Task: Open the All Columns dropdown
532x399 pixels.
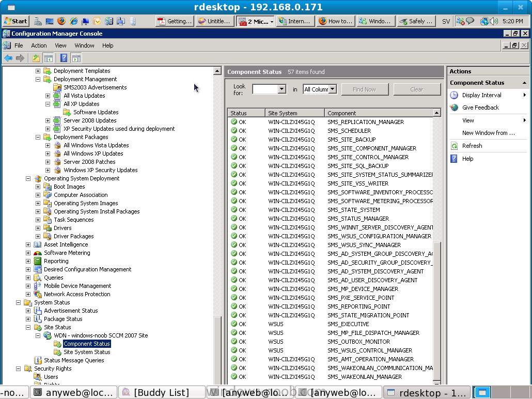Action: (x=333, y=89)
